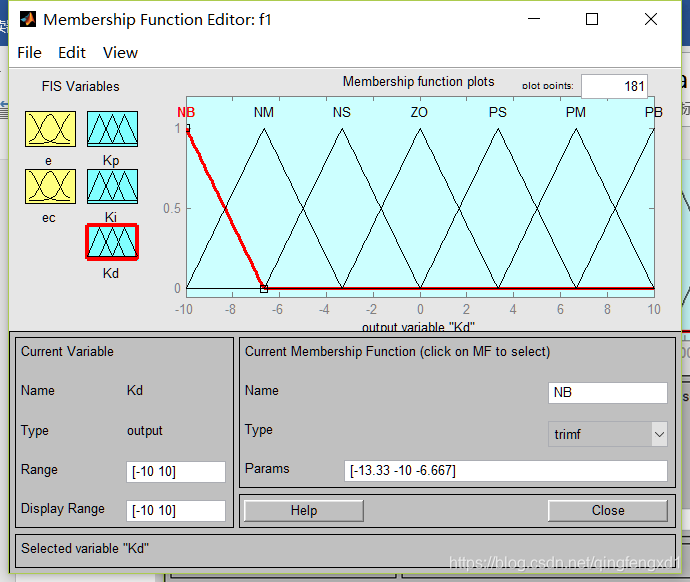Select the input variable ec icon
Viewport: 690px width, 582px height.
pyautogui.click(x=51, y=186)
